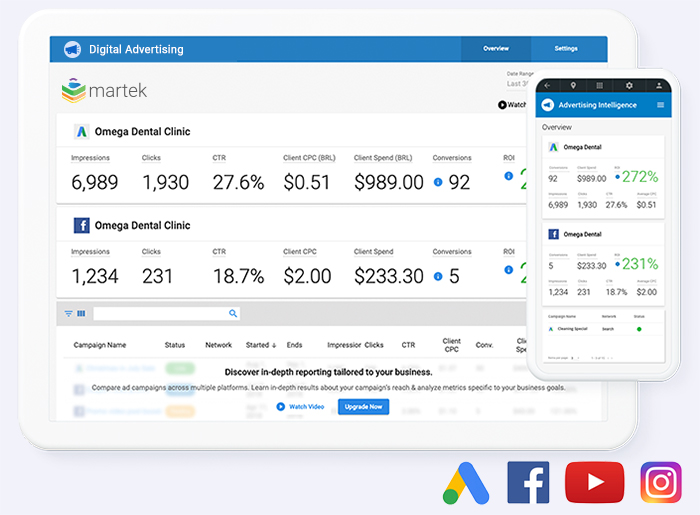Screen dimensions: 700x515
Task: Tap the 231% ROI value
Action: click(x=640, y=264)
